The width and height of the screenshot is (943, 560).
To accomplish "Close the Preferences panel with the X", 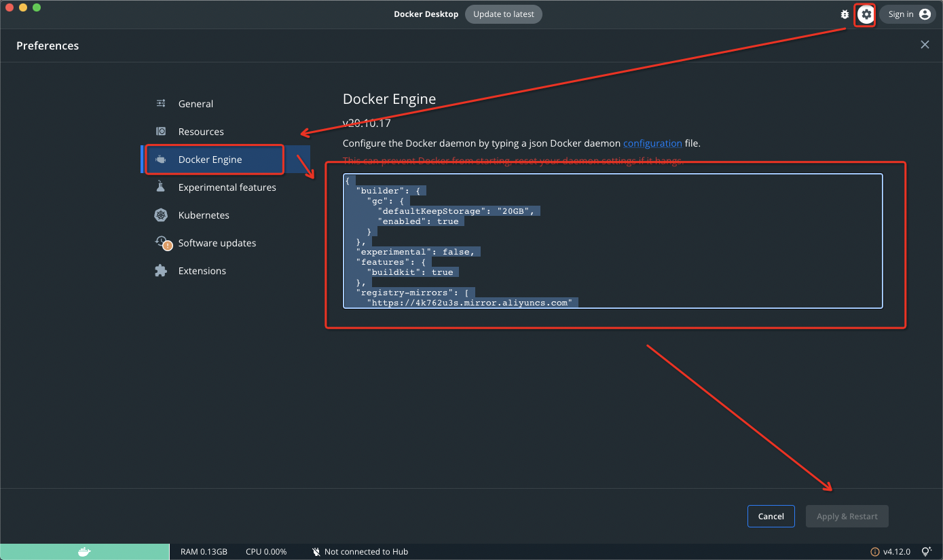I will [925, 45].
